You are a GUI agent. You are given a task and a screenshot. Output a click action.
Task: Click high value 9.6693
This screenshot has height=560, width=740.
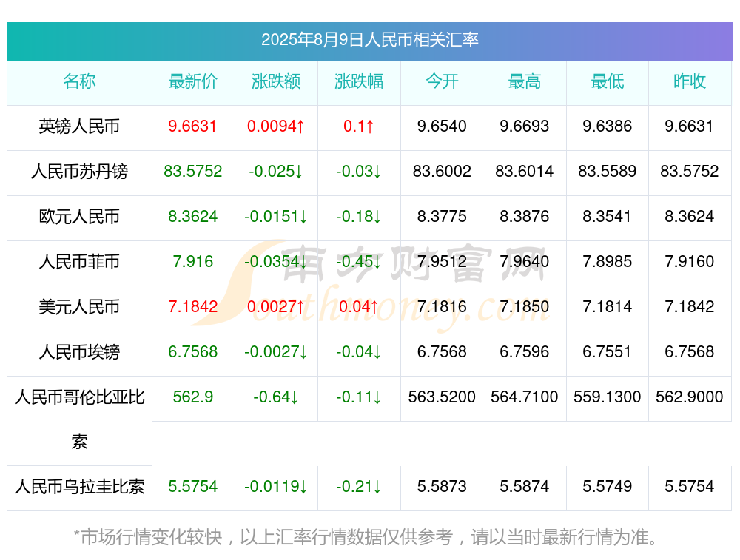tap(525, 126)
